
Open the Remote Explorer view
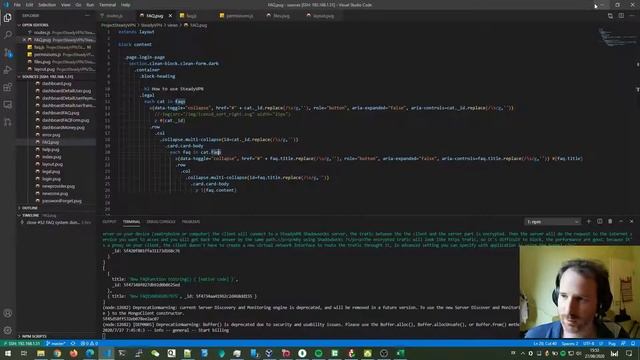[8, 105]
